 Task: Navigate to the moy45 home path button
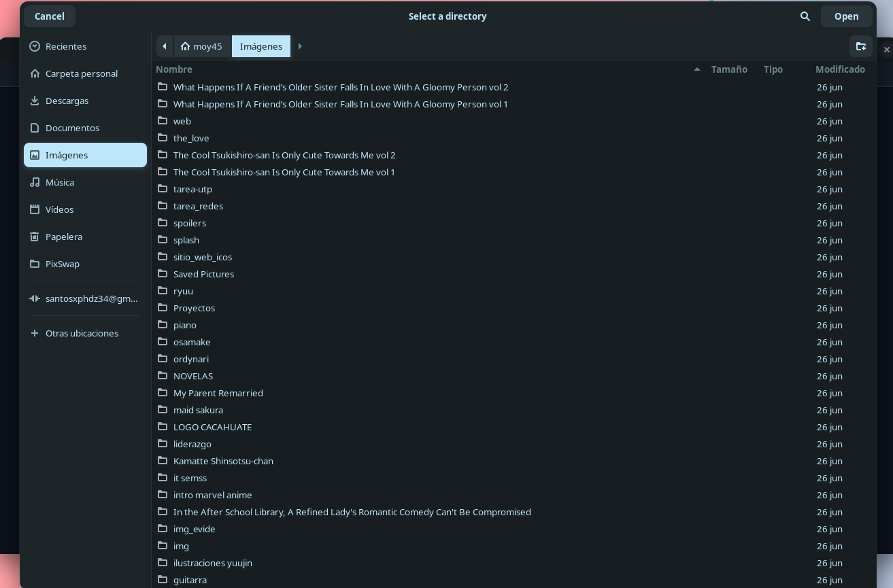(202, 46)
